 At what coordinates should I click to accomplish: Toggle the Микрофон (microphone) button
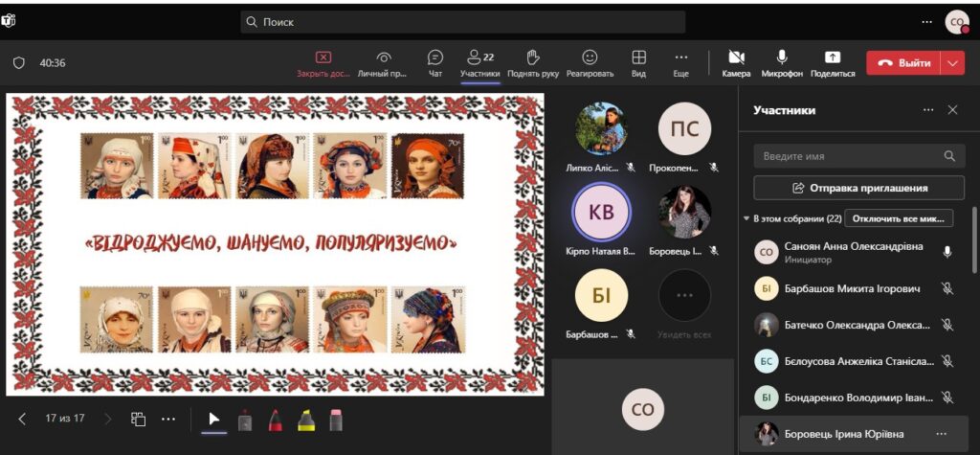pyautogui.click(x=782, y=57)
